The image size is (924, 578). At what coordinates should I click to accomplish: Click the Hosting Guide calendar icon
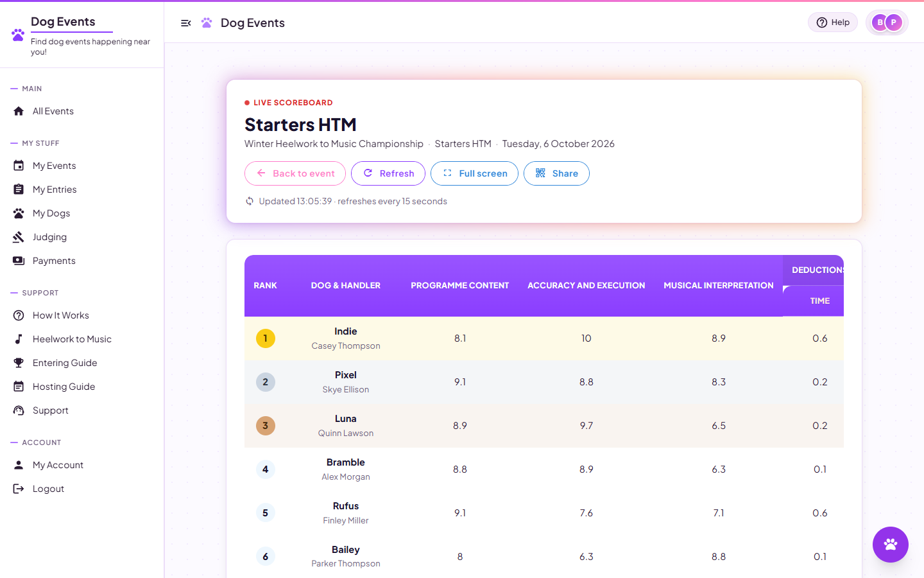point(19,387)
